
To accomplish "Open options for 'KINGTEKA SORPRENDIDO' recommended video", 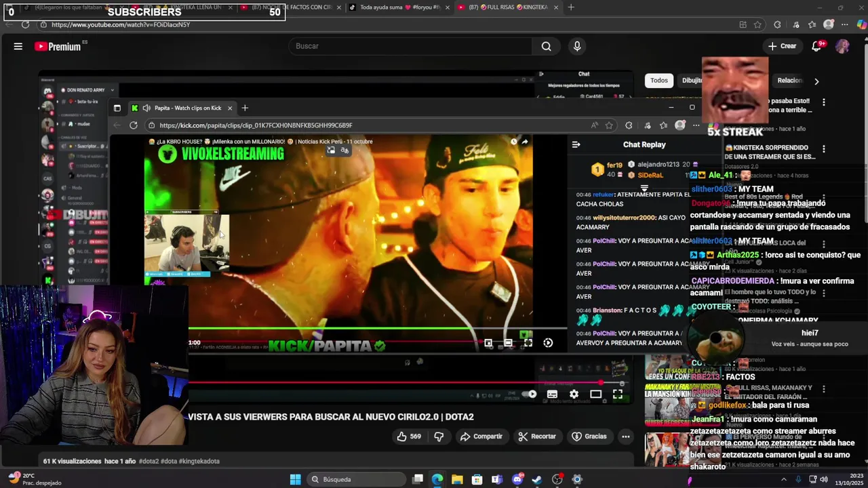I will pos(824,149).
